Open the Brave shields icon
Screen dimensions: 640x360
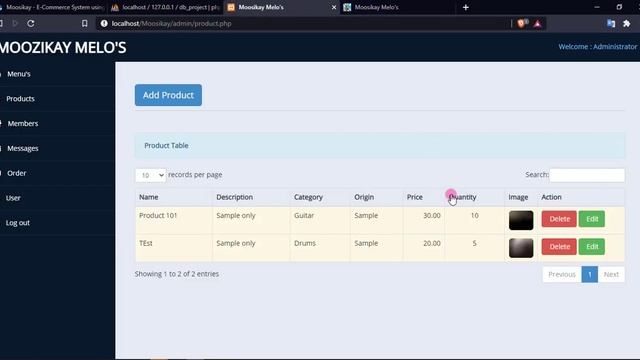521,24
